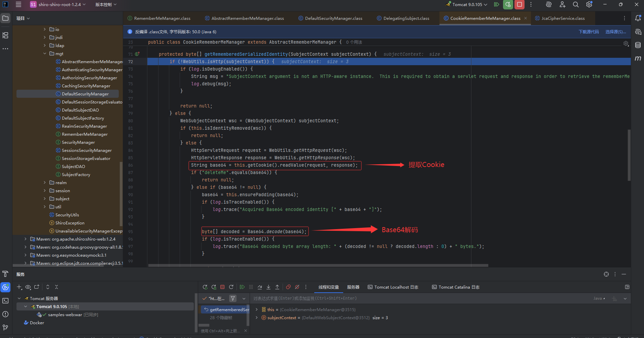
Task: Click the 下载源代码 link
Action: click(x=588, y=32)
